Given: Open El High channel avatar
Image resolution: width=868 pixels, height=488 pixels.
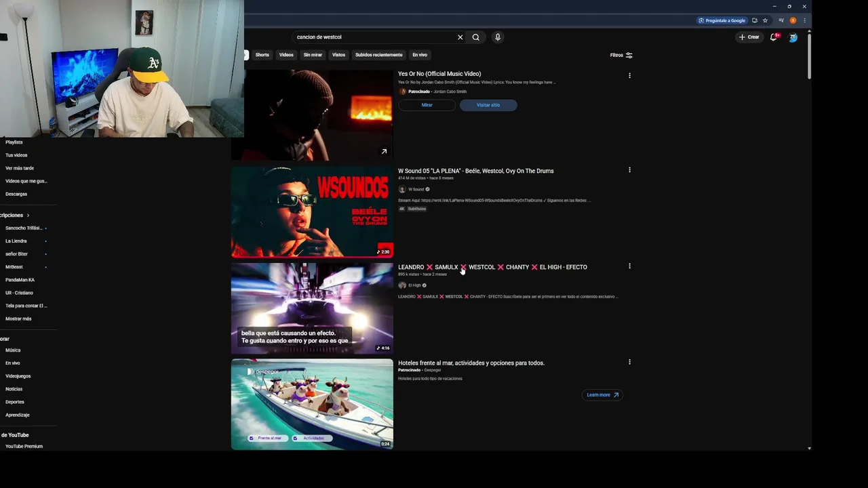Looking at the screenshot, I should coord(402,285).
